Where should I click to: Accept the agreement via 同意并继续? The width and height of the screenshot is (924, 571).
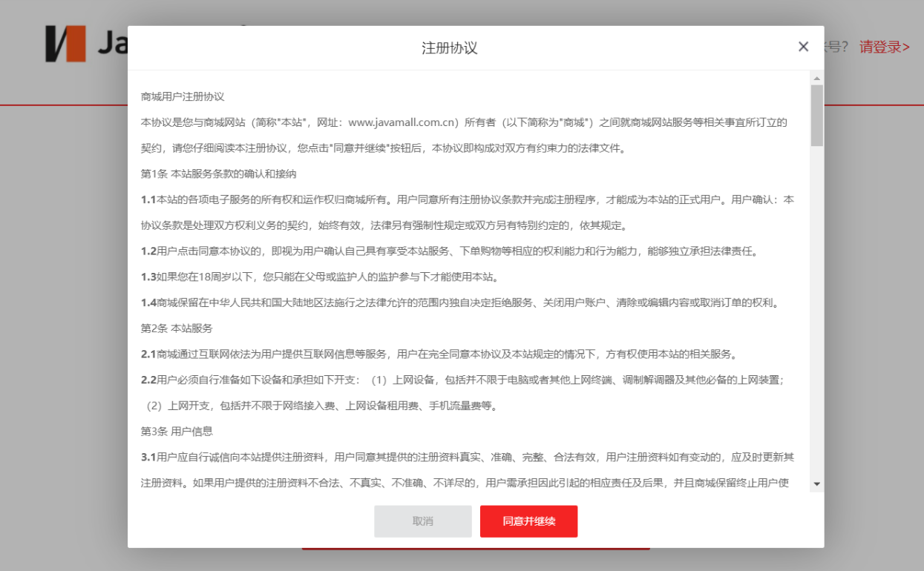click(x=528, y=521)
